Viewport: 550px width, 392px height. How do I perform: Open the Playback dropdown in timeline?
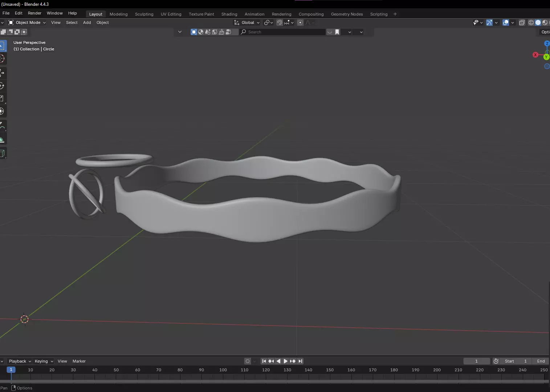pos(20,361)
